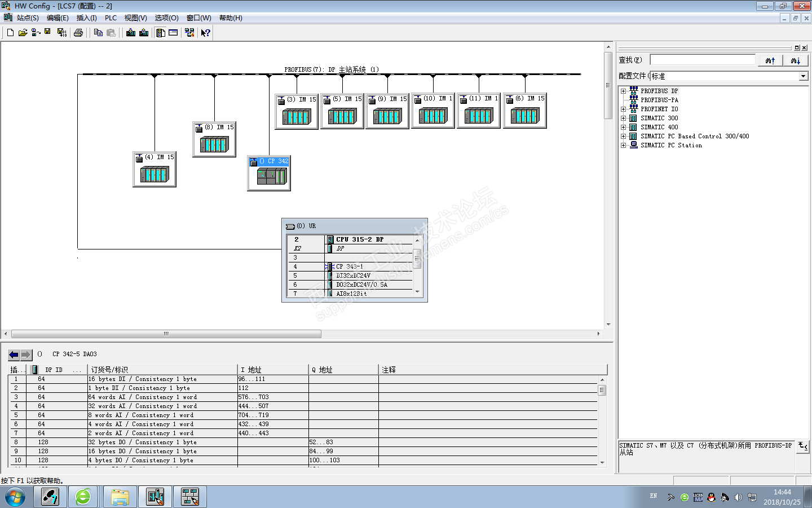Image resolution: width=812 pixels, height=508 pixels.
Task: Click the context Help arrow icon
Action: pyautogui.click(x=206, y=33)
